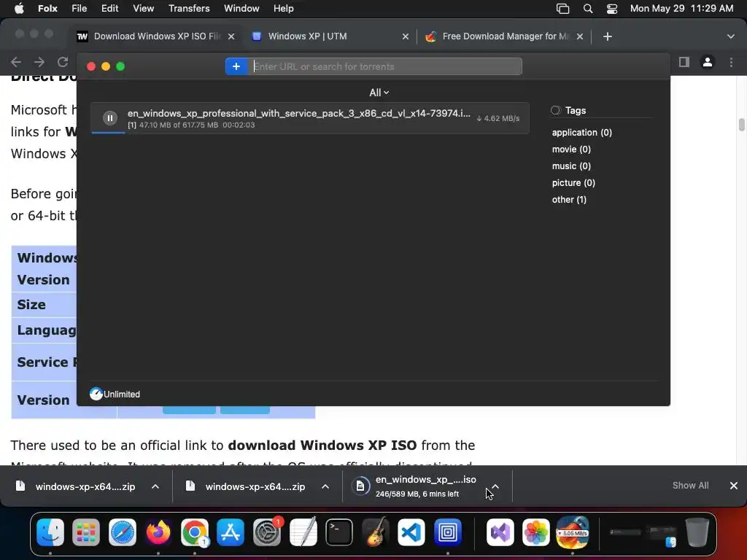
Task: Expand options for first windows-xp-x64 zip download
Action: pyautogui.click(x=155, y=486)
